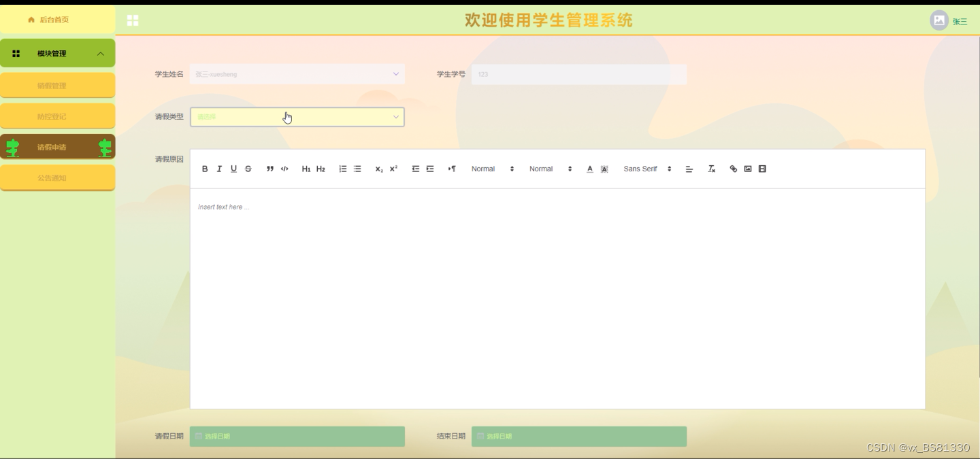Open 防控登记 in sidebar

point(57,116)
